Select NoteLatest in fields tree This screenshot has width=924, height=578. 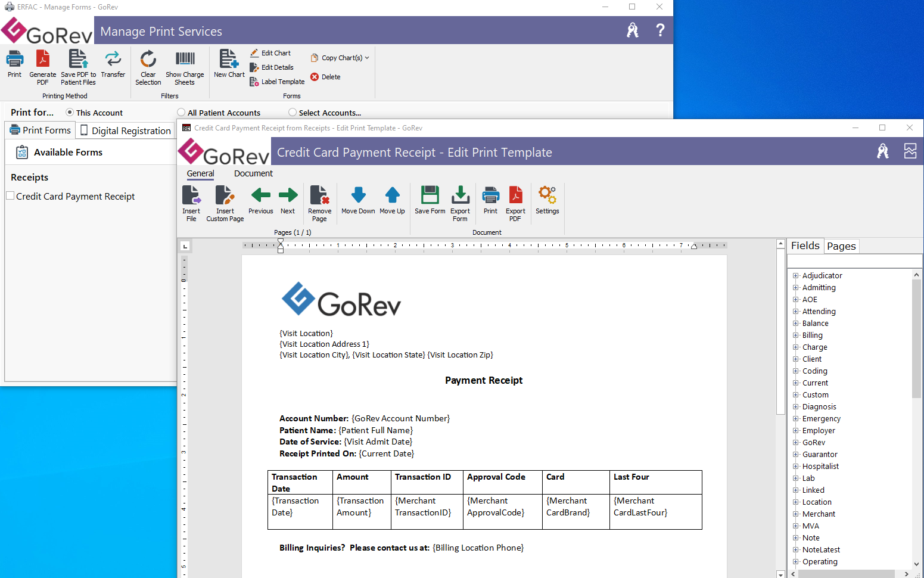821,549
